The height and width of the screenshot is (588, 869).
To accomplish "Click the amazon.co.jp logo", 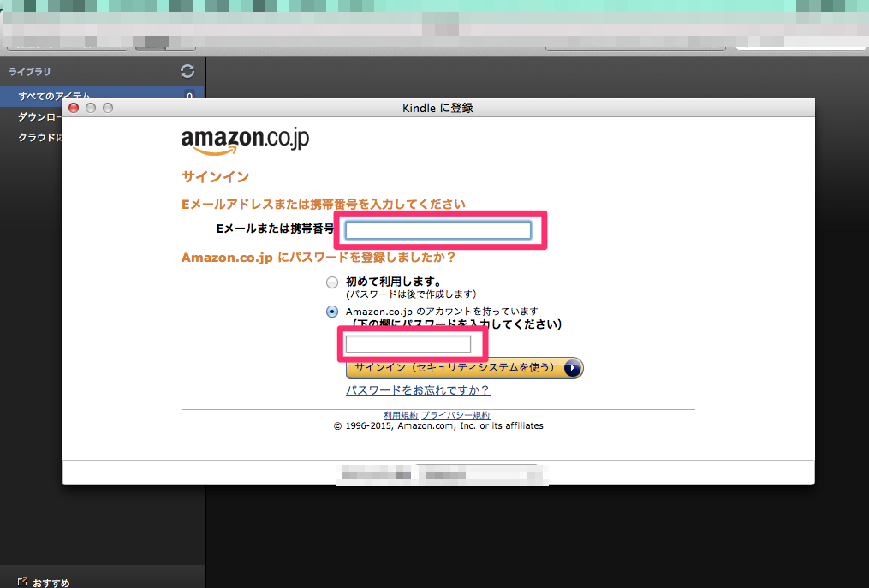I will pos(246,138).
